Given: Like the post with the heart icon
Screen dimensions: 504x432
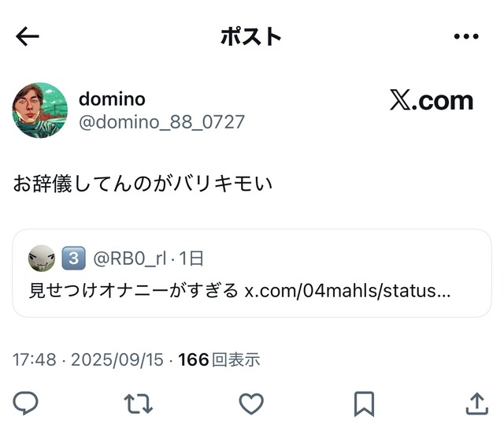Looking at the screenshot, I should (x=251, y=404).
